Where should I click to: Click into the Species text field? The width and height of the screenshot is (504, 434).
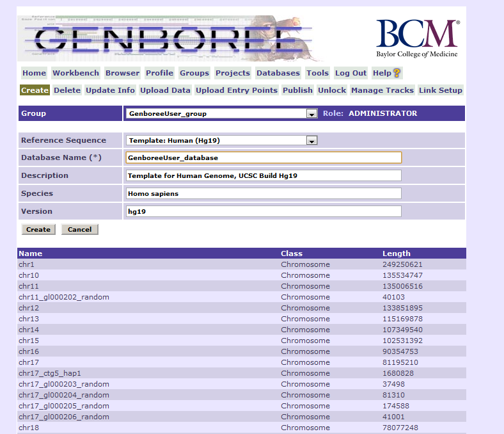pyautogui.click(x=264, y=193)
